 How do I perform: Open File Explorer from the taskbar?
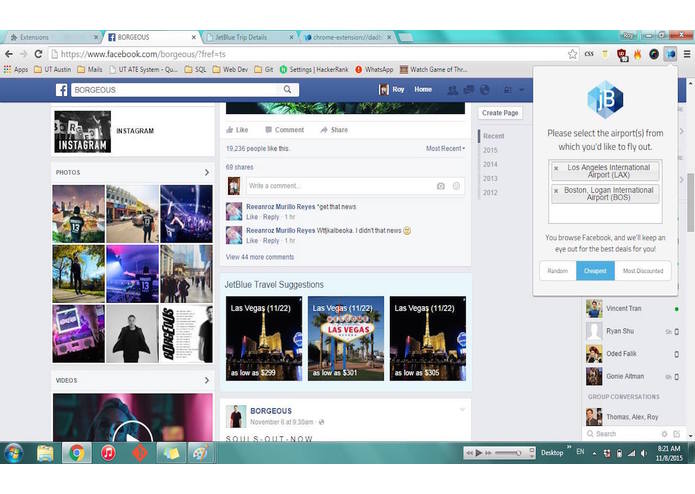[x=45, y=453]
